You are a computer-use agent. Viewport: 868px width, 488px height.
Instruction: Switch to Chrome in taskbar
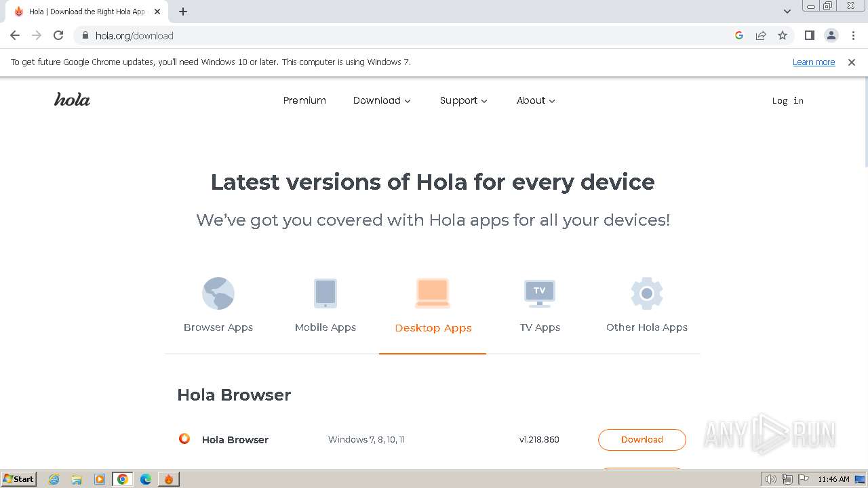pyautogui.click(x=123, y=479)
